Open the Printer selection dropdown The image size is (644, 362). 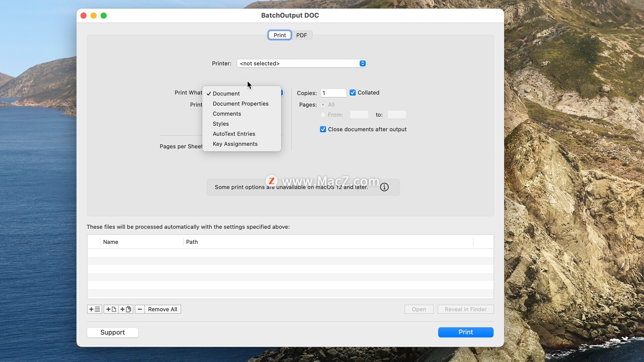click(x=302, y=63)
